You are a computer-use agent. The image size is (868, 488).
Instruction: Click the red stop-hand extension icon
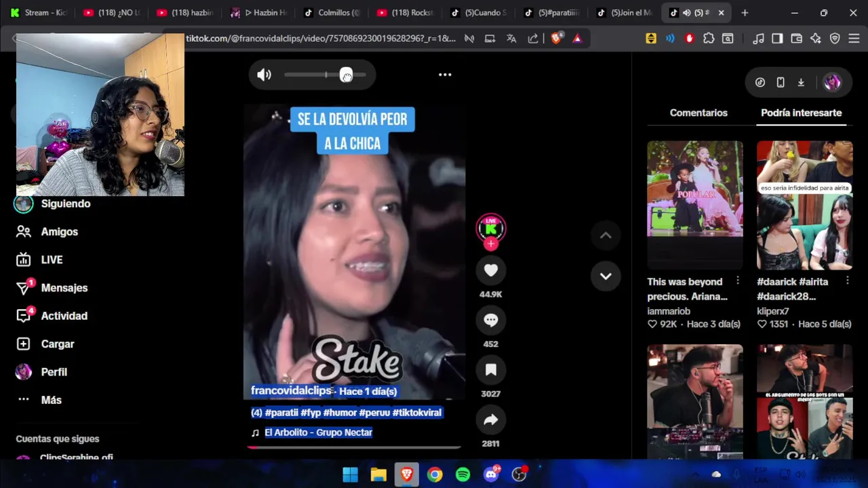pos(690,39)
